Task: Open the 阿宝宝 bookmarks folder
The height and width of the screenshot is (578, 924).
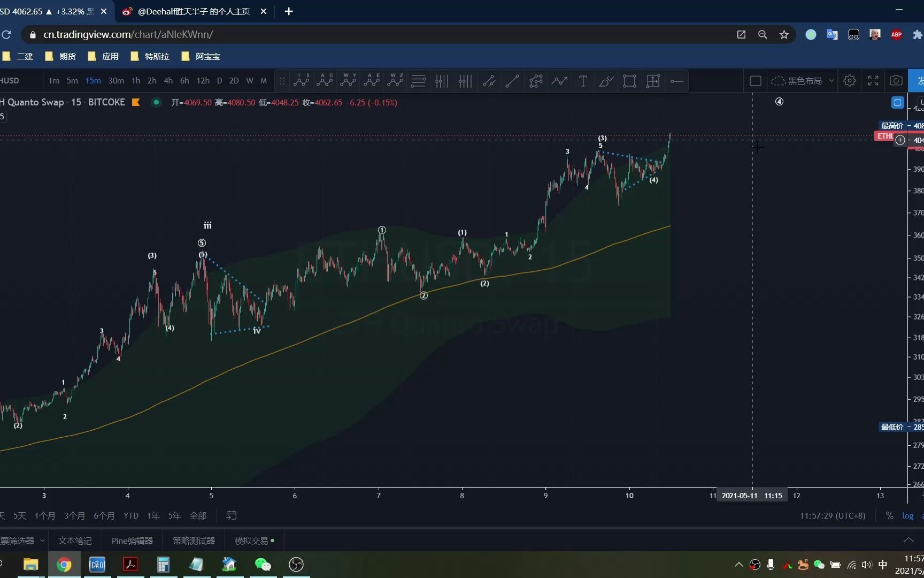Action: pos(201,56)
